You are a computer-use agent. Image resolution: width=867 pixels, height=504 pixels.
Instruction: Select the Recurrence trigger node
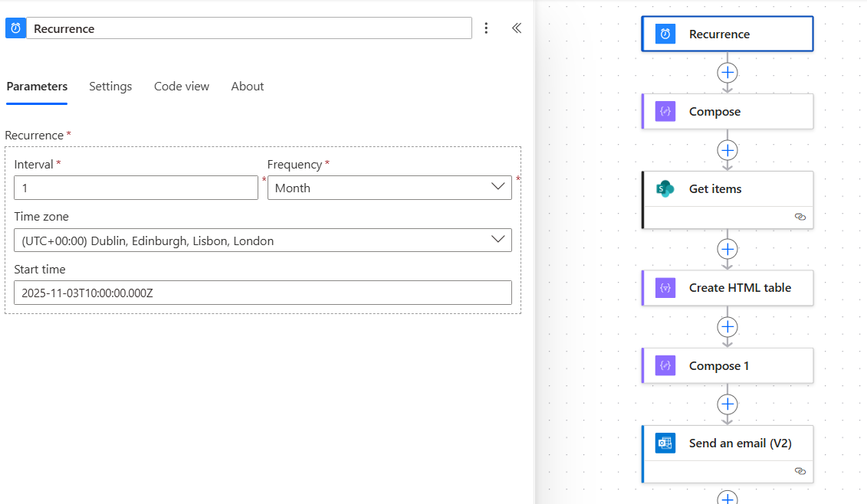tap(727, 34)
